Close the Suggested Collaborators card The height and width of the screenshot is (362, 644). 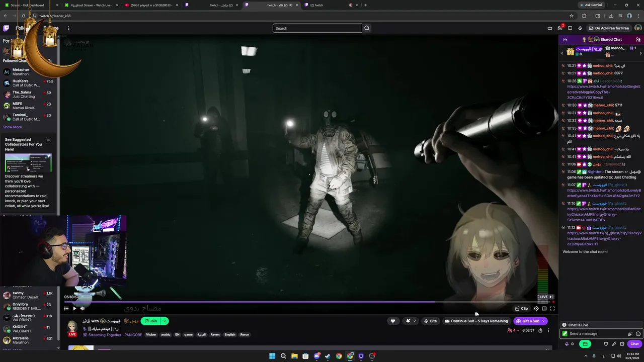pos(48,140)
